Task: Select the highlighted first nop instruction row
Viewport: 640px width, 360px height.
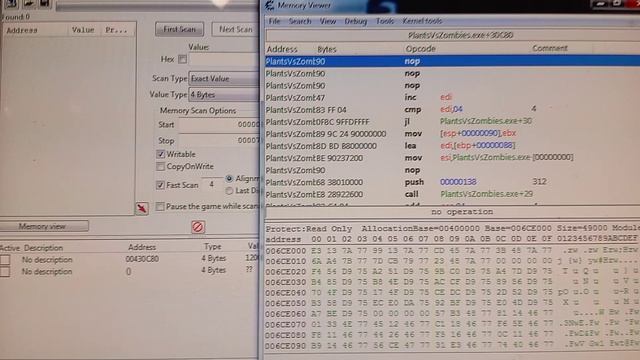Action: 452,61
